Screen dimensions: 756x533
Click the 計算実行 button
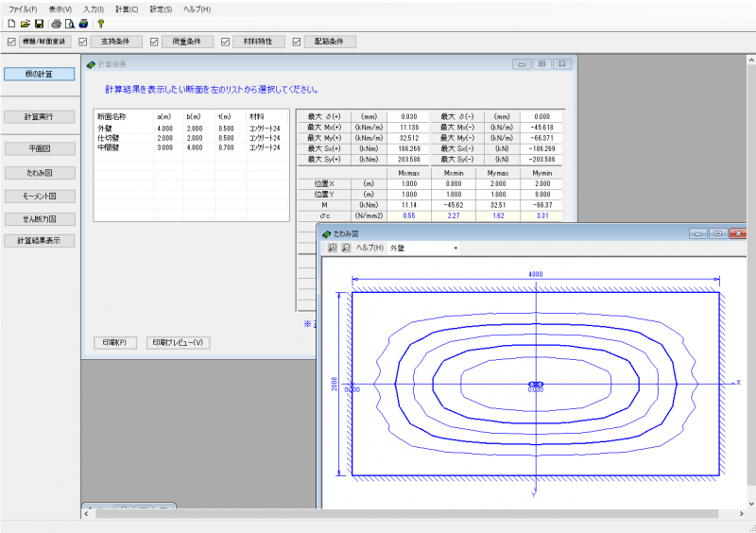point(39,117)
